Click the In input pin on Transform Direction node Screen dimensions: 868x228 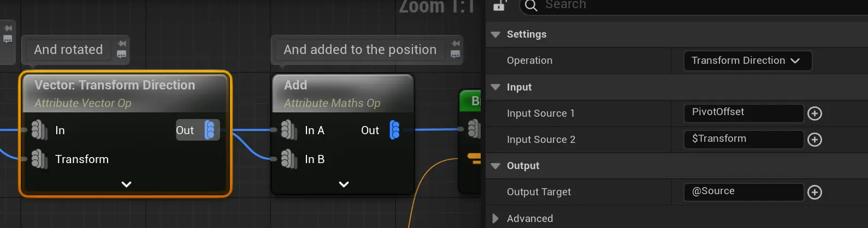(x=39, y=130)
